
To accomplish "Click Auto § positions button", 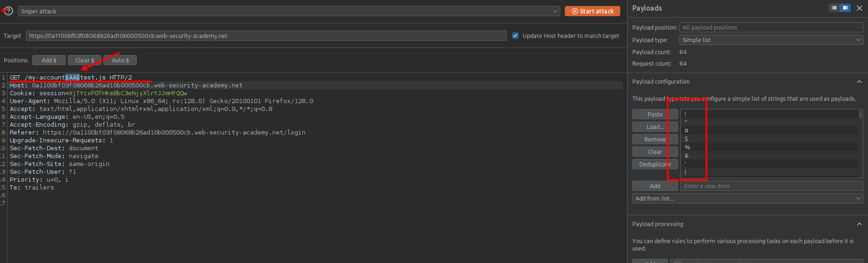I will (x=120, y=60).
